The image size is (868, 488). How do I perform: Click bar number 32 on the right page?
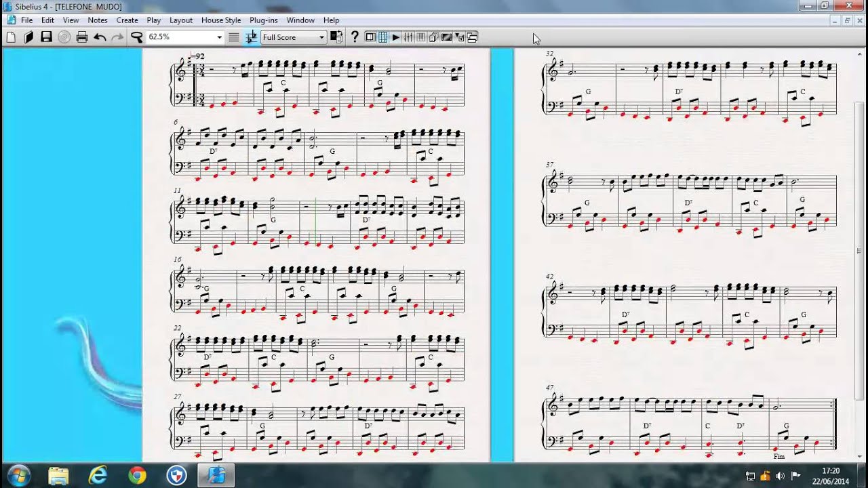[549, 53]
